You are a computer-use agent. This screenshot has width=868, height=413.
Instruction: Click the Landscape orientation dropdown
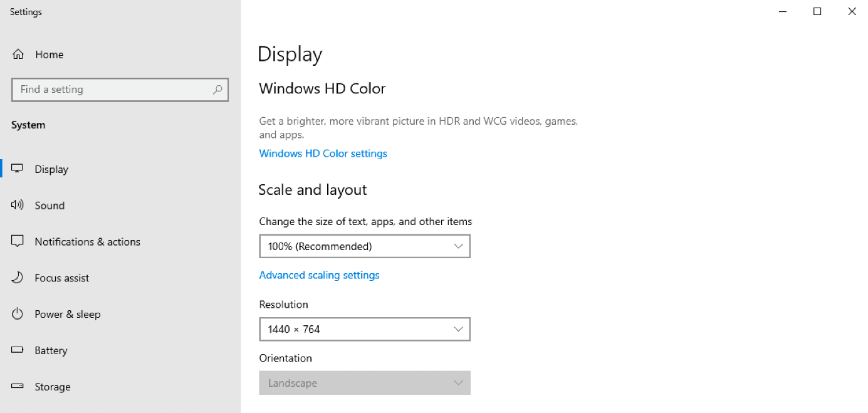[364, 383]
